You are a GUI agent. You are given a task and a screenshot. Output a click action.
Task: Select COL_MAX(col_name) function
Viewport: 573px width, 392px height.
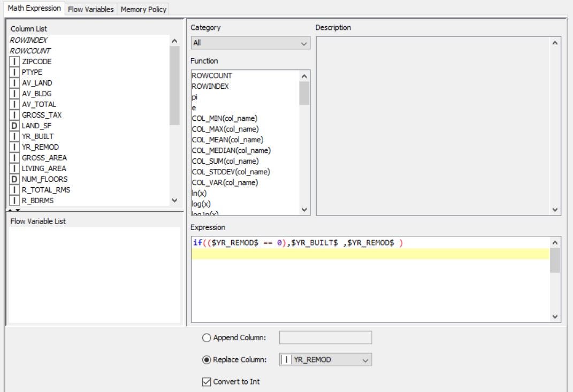225,129
